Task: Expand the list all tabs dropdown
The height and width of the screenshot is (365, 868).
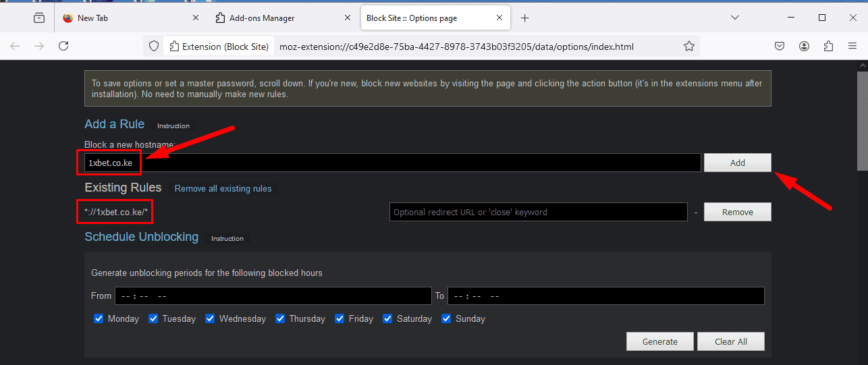Action: tap(735, 18)
